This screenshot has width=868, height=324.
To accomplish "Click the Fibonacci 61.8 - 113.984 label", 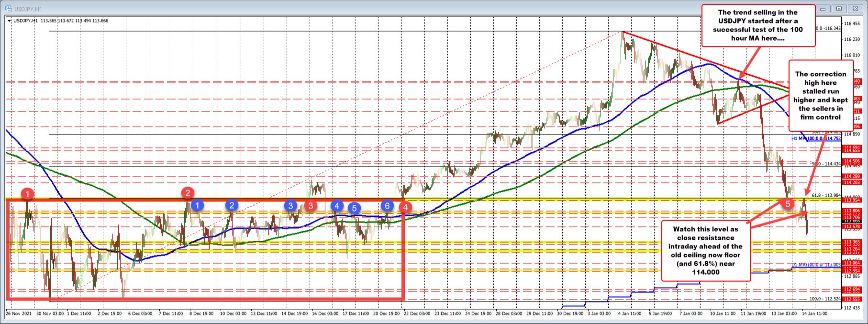I will coord(826,195).
